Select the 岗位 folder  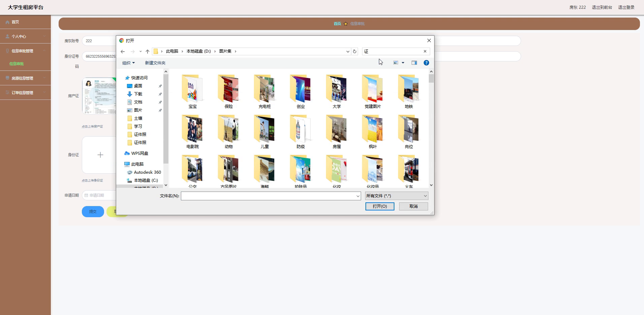(x=409, y=132)
